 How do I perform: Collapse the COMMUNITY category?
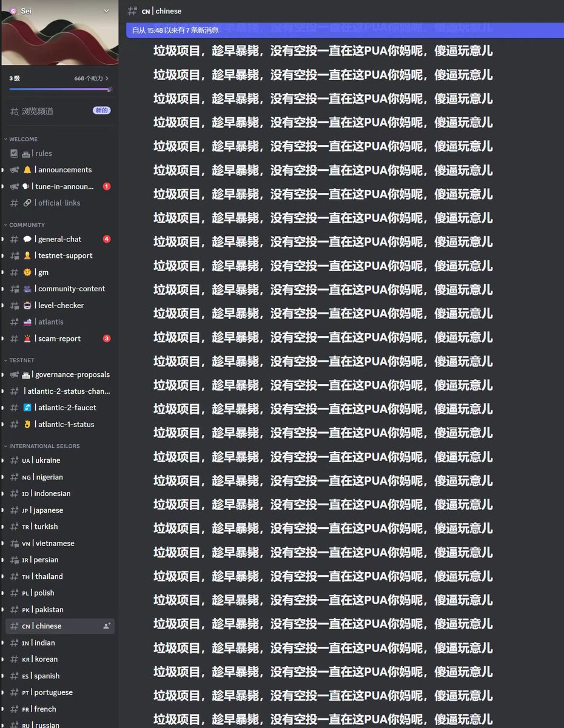point(27,225)
